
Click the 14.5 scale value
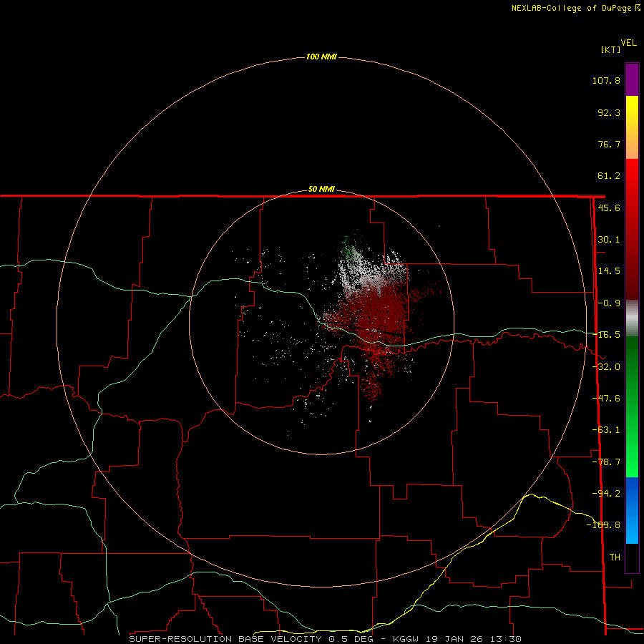[x=609, y=271]
